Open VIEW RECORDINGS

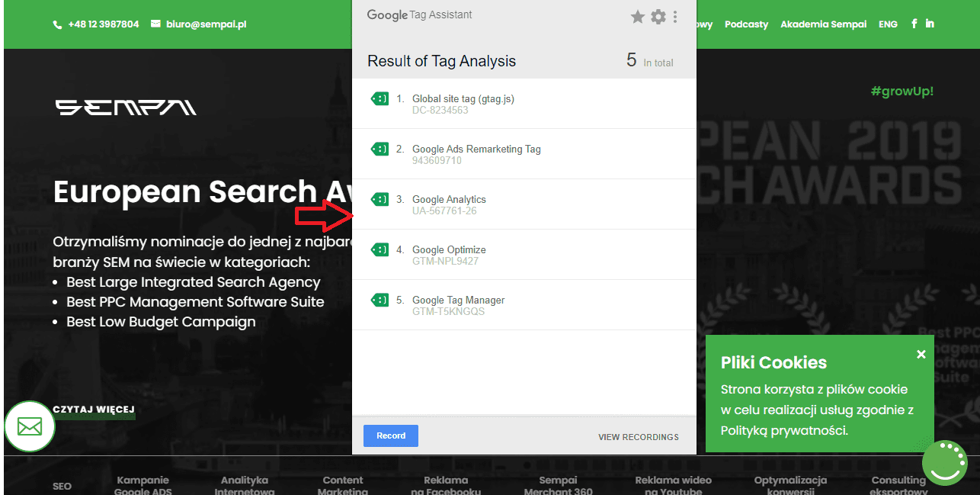639,437
